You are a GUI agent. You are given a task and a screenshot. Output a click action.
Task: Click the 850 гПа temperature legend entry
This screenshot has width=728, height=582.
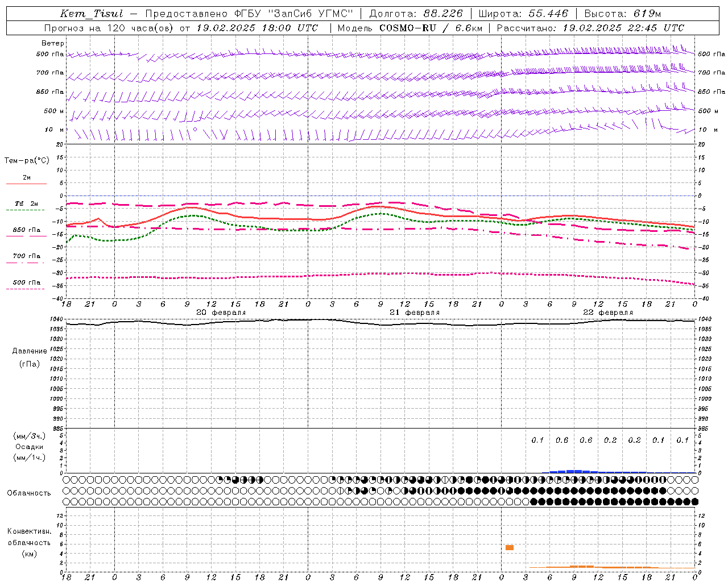point(26,230)
